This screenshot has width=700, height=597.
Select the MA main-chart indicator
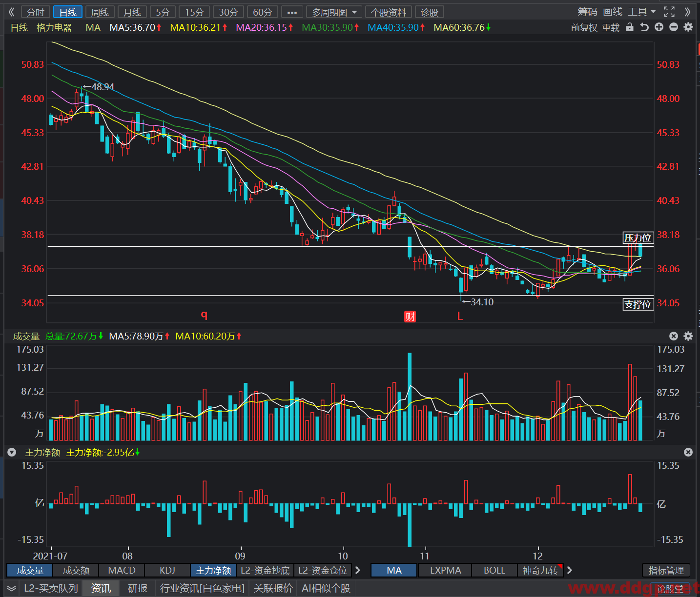click(394, 570)
